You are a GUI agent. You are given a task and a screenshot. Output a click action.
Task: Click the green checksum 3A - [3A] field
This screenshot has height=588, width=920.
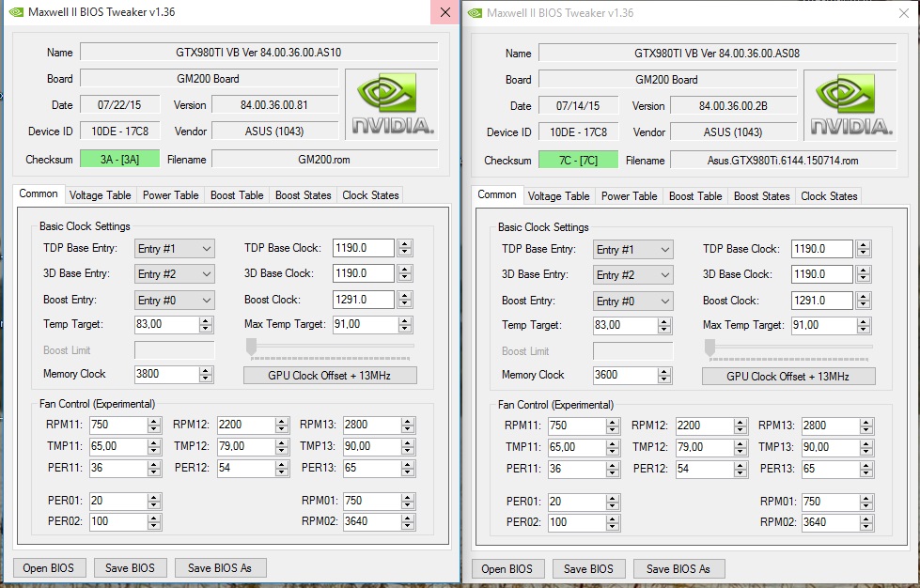119,160
